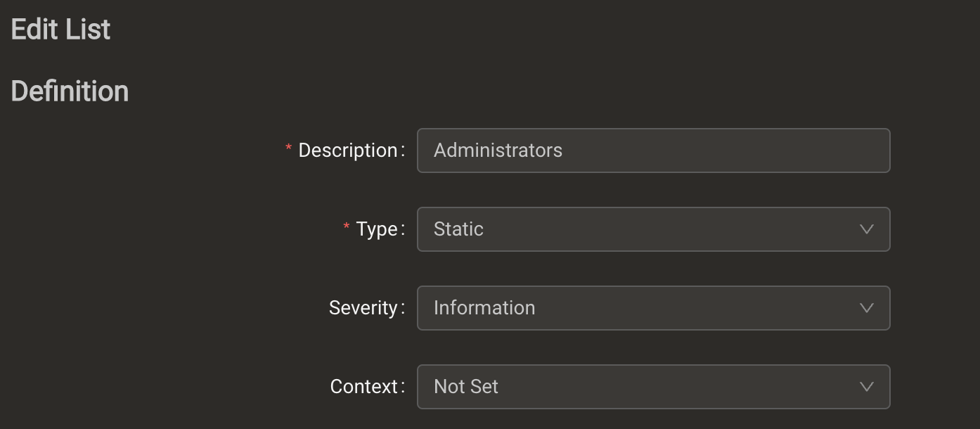The image size is (980, 429).
Task: Click the "Type" field label
Action: pos(377,229)
